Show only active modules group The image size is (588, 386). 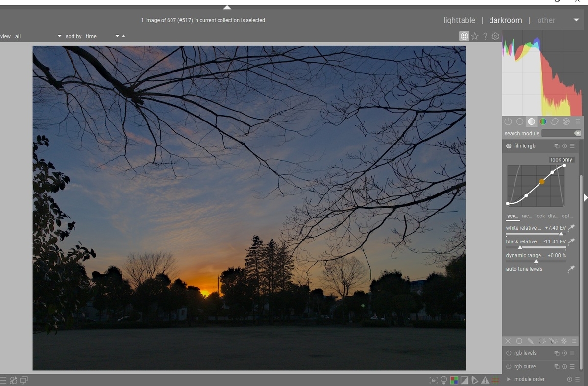pos(508,121)
